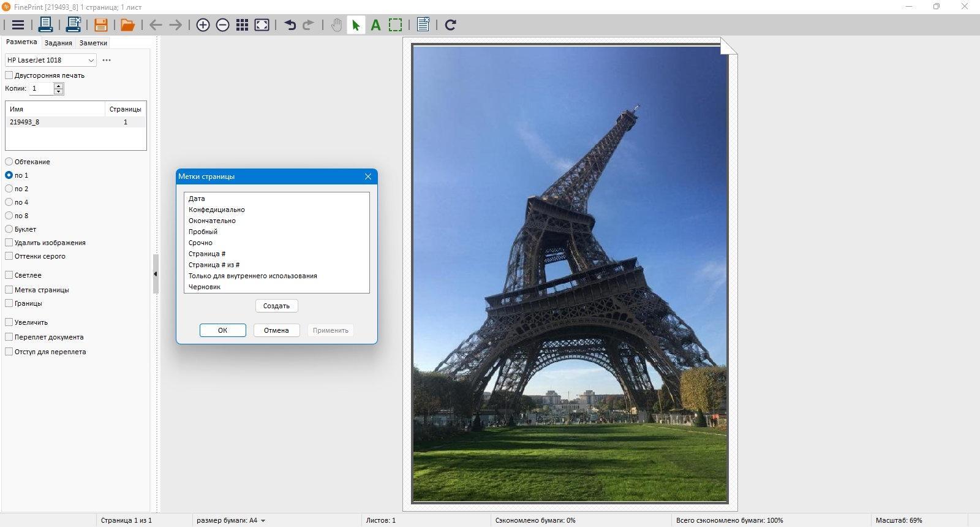Zoom in with the plus circle icon

[203, 25]
